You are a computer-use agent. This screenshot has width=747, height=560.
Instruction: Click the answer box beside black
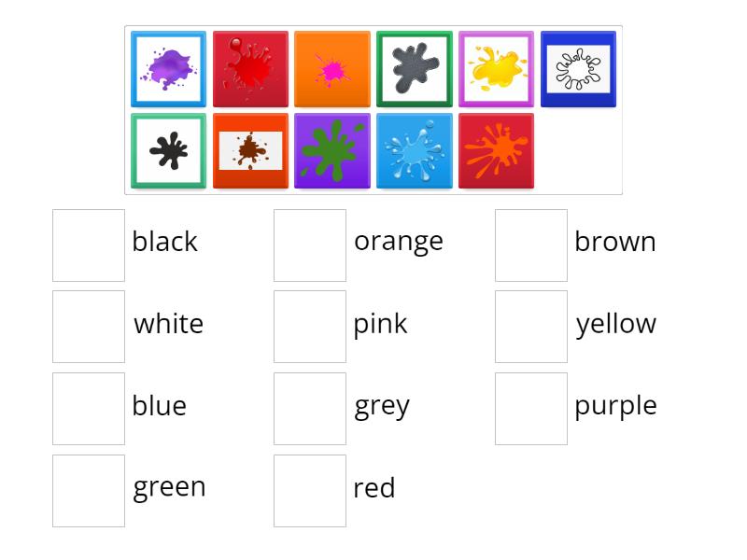pos(89,245)
